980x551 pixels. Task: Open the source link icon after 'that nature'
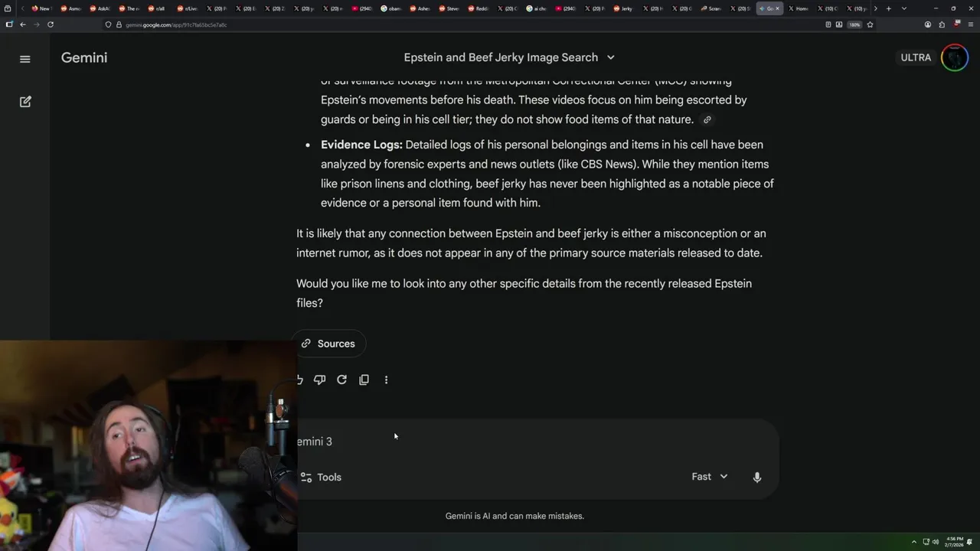[x=707, y=119]
